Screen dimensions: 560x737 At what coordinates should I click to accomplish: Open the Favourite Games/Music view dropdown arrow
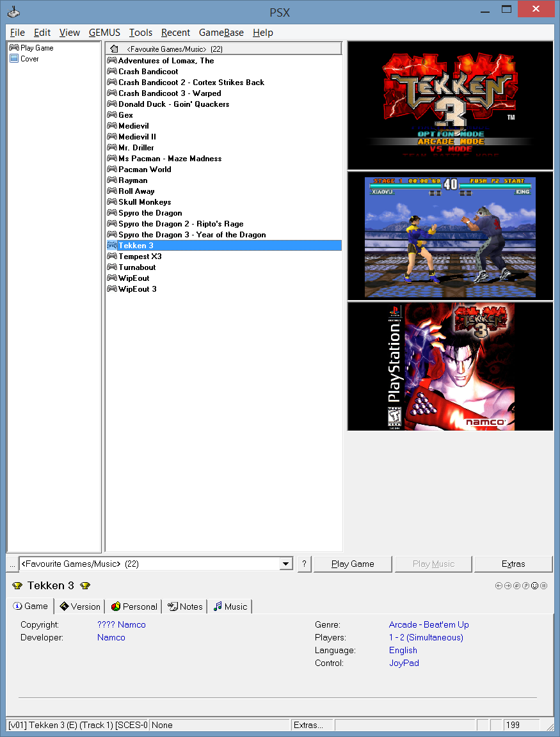click(x=286, y=564)
